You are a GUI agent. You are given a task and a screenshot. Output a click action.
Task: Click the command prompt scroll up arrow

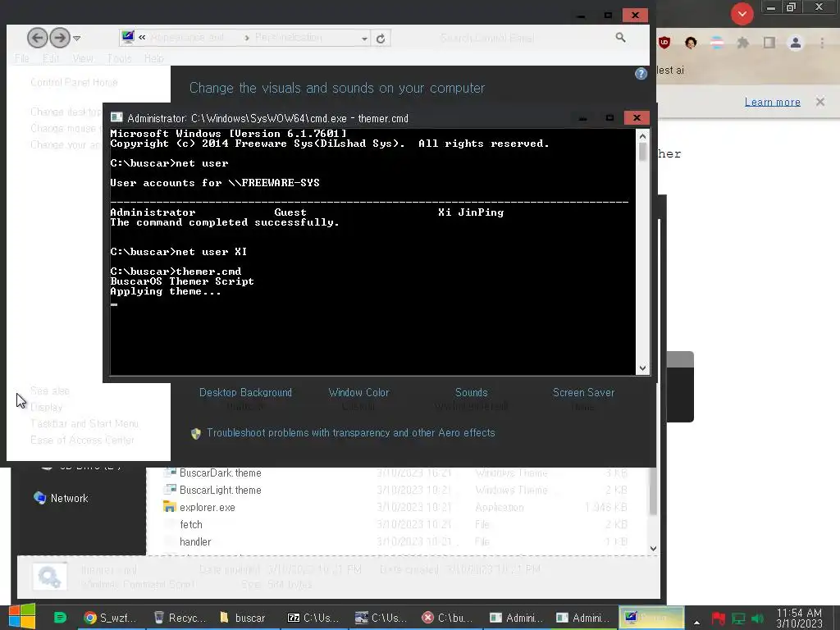coord(642,136)
